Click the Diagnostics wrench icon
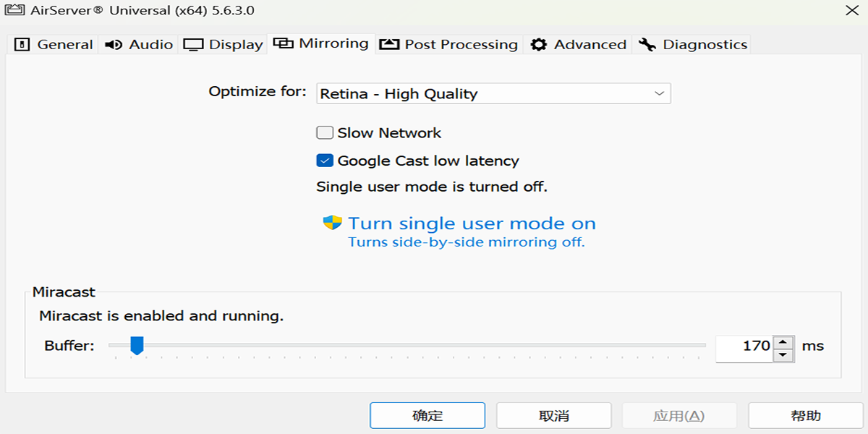 pos(647,45)
